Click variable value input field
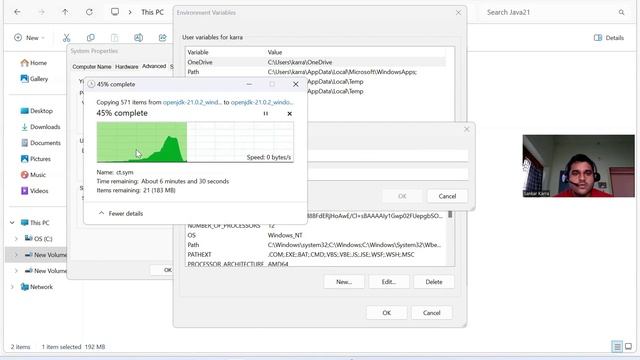This screenshot has width=640, height=360. pyautogui.click(x=388, y=174)
